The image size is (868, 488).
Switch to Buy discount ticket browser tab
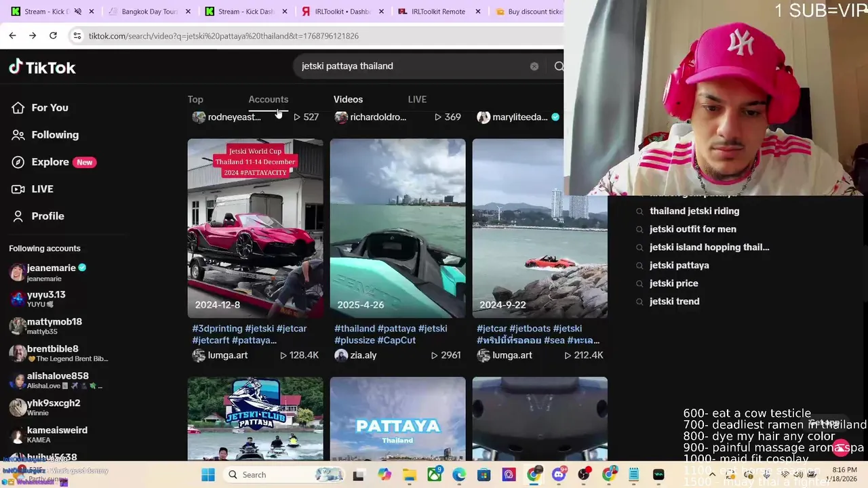529,12
